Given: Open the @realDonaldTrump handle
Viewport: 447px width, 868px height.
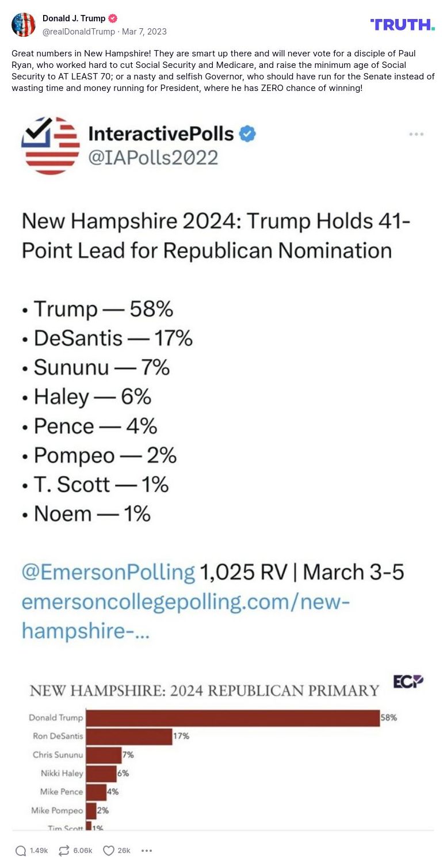Looking at the screenshot, I should (x=79, y=32).
